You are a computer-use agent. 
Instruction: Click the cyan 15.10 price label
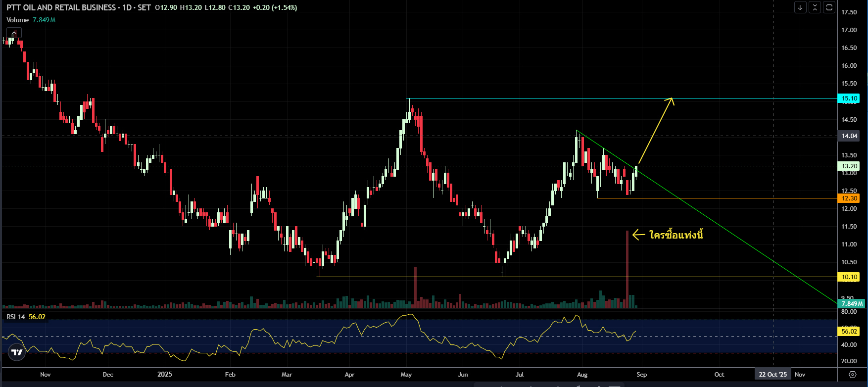(x=850, y=98)
